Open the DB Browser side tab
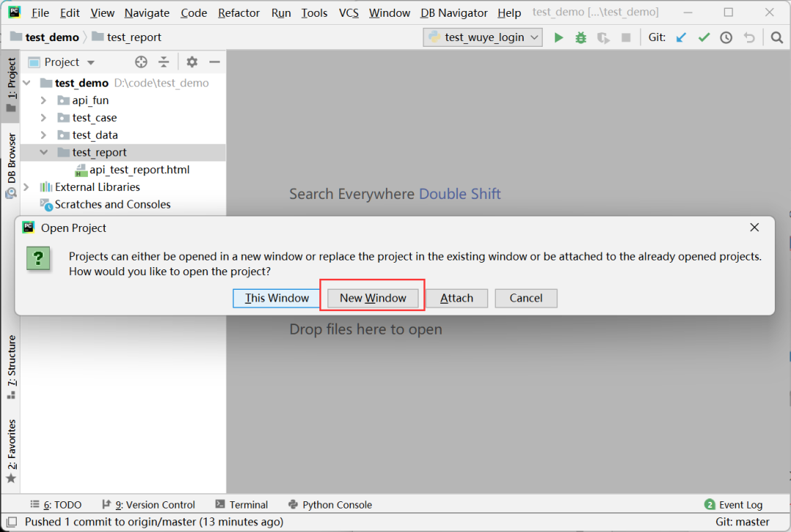 click(11, 165)
